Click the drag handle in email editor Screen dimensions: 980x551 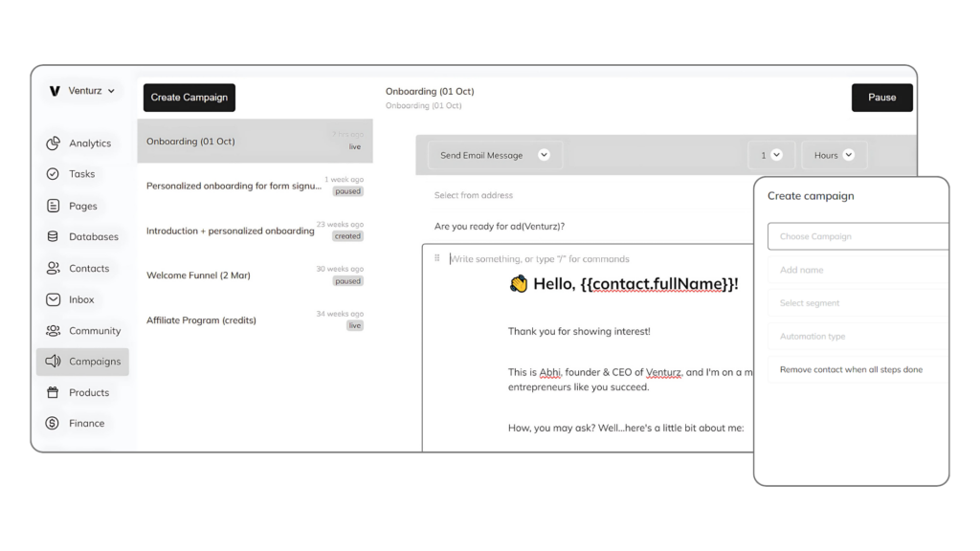coord(436,258)
